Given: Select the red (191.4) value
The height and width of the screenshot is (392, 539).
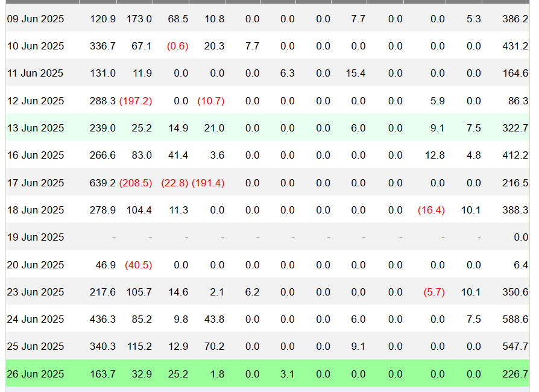Looking at the screenshot, I should click(208, 183).
